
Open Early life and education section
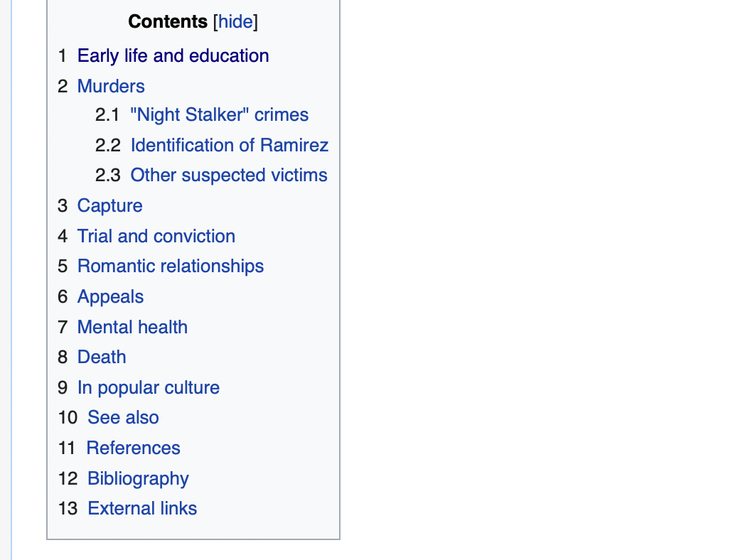[x=173, y=56]
